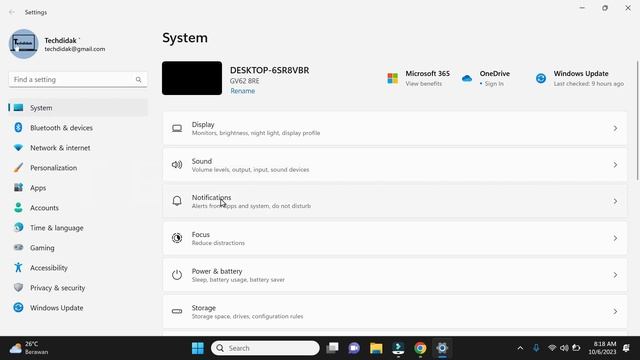Click the Settings gear on the taskbar
The image size is (640, 360).
[442, 348]
